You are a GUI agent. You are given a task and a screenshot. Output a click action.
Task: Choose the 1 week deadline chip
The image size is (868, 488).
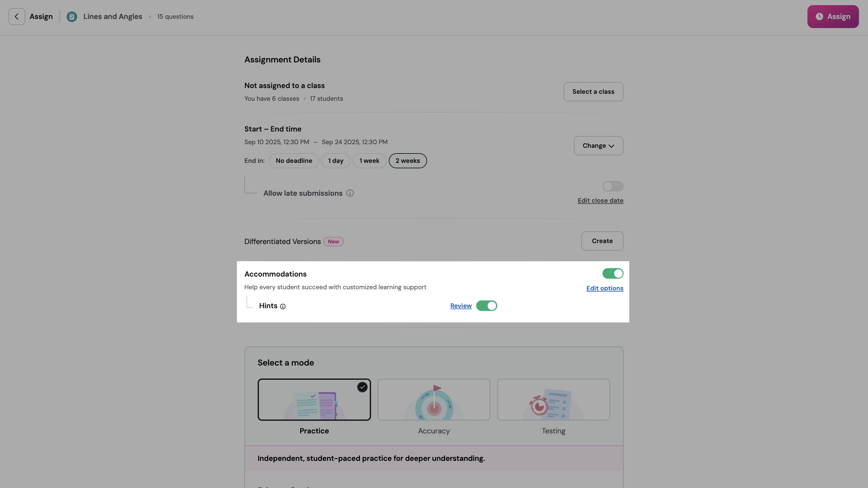point(369,160)
